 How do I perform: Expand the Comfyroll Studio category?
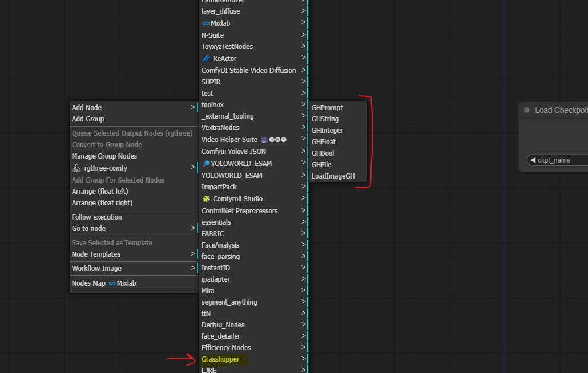point(253,199)
